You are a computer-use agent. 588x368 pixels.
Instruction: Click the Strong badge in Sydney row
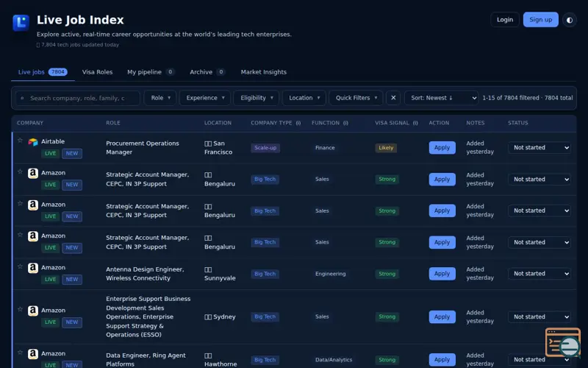387,317
